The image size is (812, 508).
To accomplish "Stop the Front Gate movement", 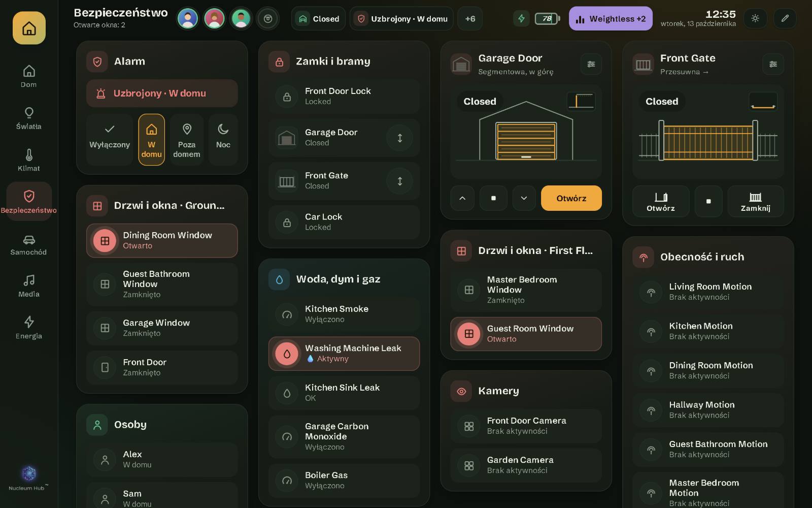I will (x=708, y=201).
